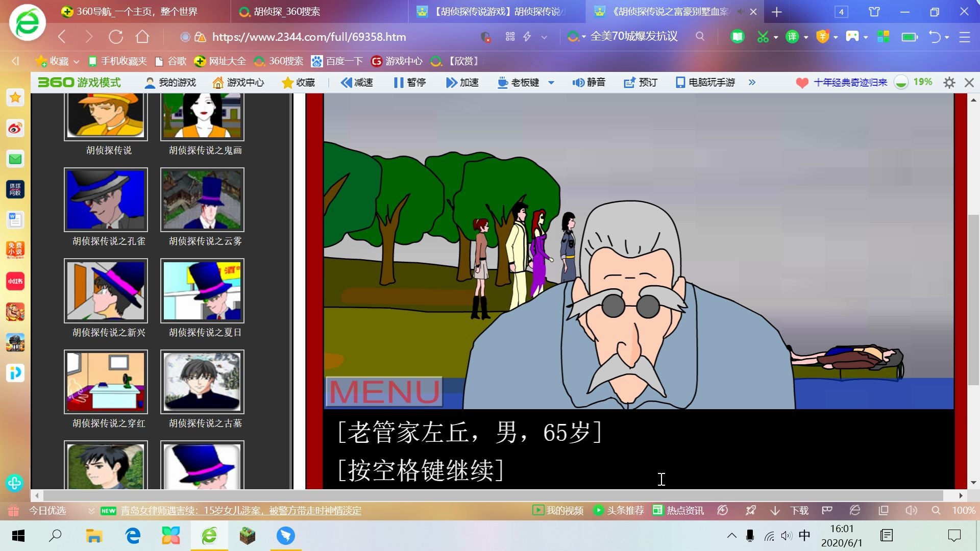Open Microsoft Edge from taskbar
980x551 pixels.
point(133,536)
